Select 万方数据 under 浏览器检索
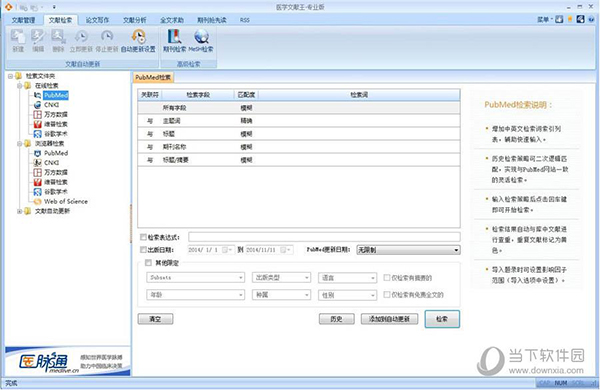This screenshot has width=600, height=390. (x=55, y=172)
